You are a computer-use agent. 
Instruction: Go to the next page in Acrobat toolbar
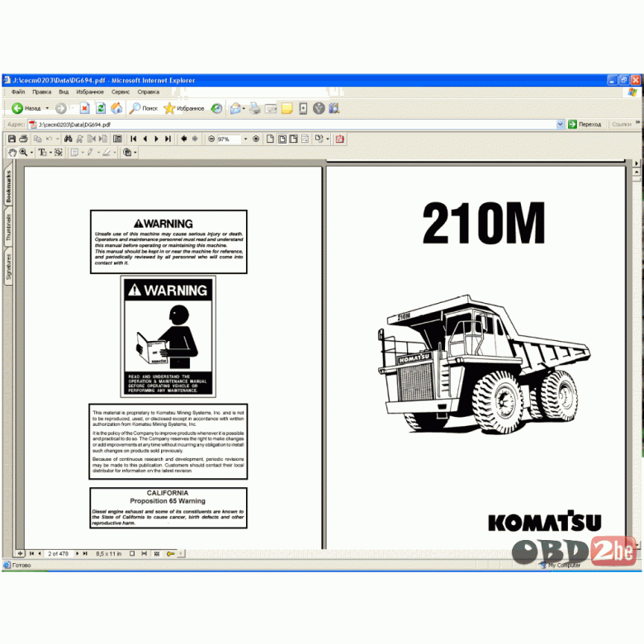[x=156, y=139]
